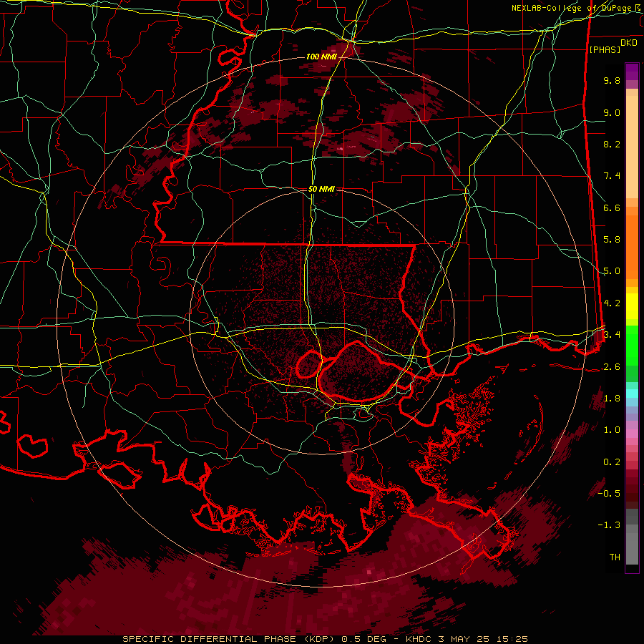Pick the yellow segment of the color bar
The image size is (644, 644).
coord(632,306)
